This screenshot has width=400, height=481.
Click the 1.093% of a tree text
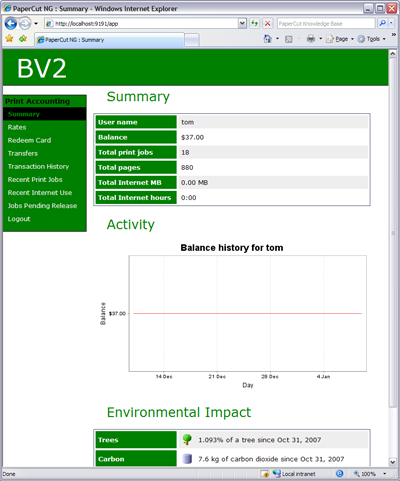[x=260, y=440]
